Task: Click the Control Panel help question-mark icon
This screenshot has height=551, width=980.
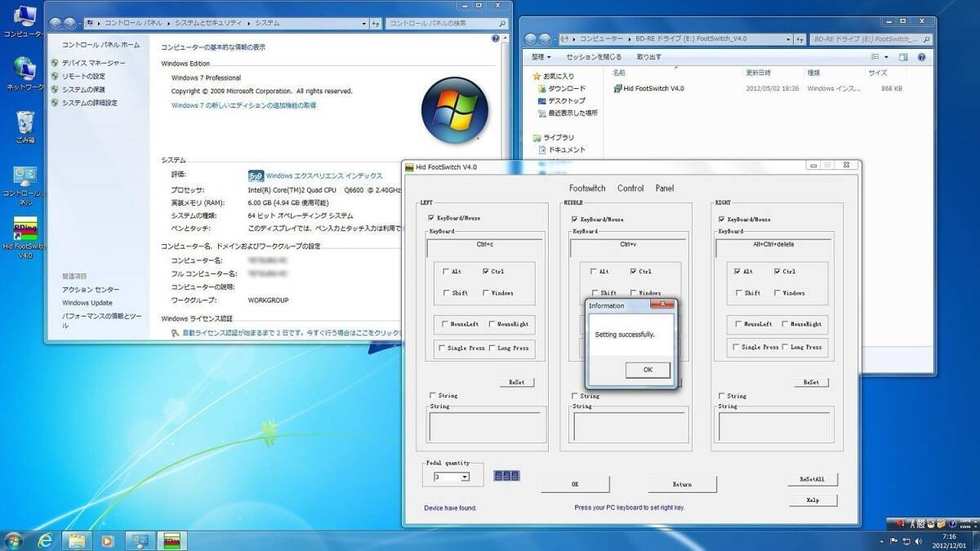Action: [496, 38]
